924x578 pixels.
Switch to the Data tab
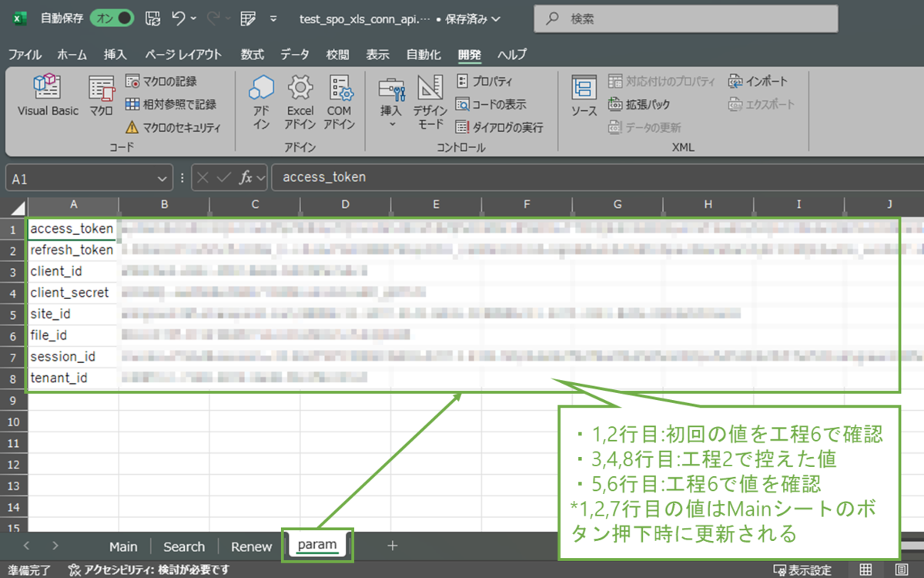295,55
